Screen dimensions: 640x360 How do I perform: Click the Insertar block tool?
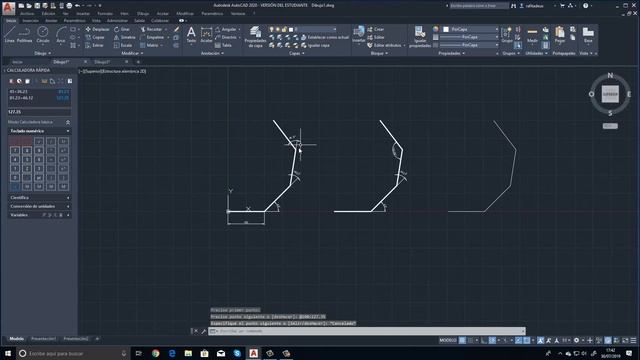point(359,34)
